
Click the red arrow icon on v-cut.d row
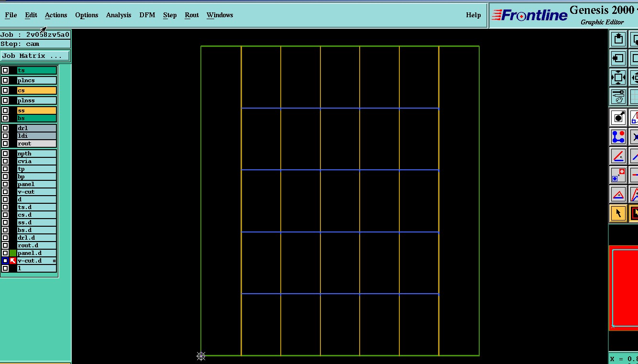click(x=13, y=261)
